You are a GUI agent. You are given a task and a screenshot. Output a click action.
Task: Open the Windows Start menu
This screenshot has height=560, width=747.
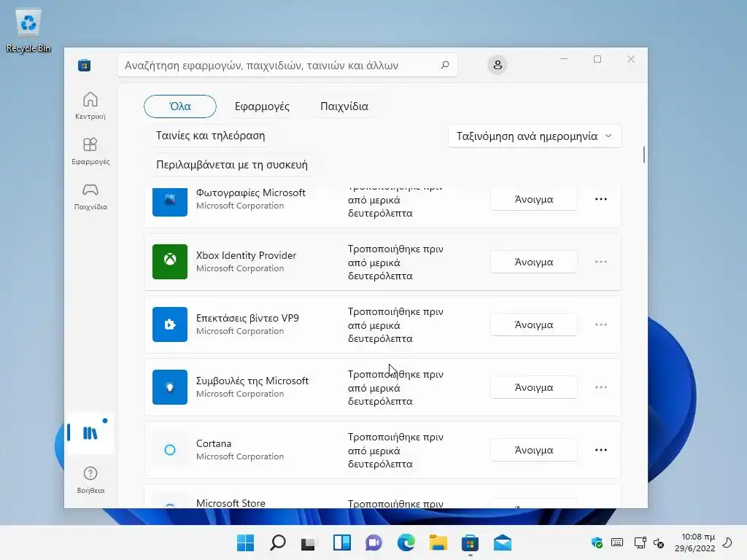pyautogui.click(x=245, y=542)
